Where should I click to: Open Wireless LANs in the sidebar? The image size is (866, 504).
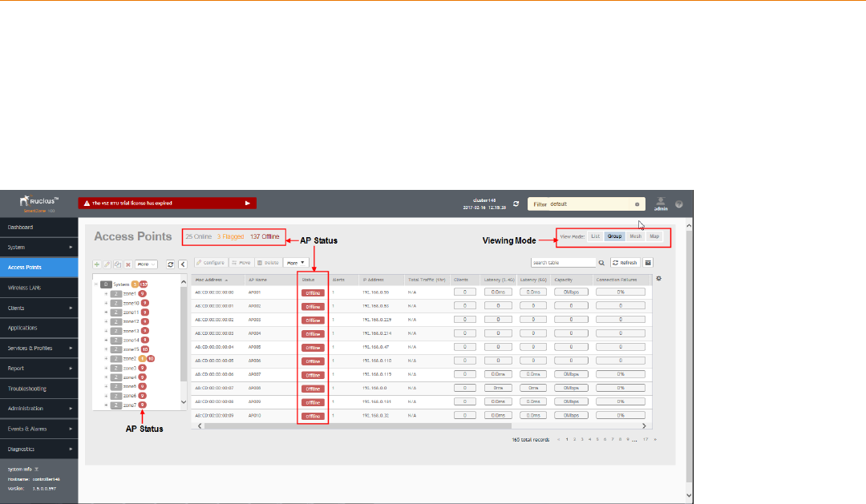tap(38, 288)
